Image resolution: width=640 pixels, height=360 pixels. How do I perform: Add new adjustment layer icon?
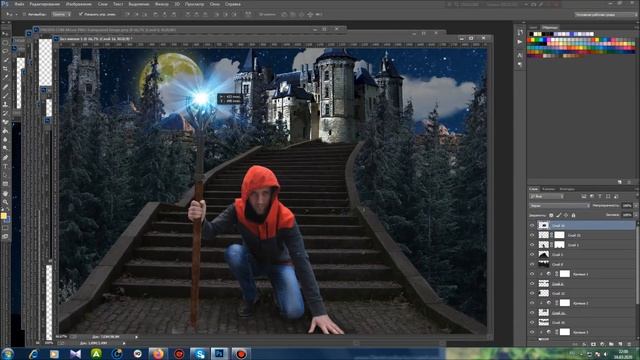click(x=602, y=344)
